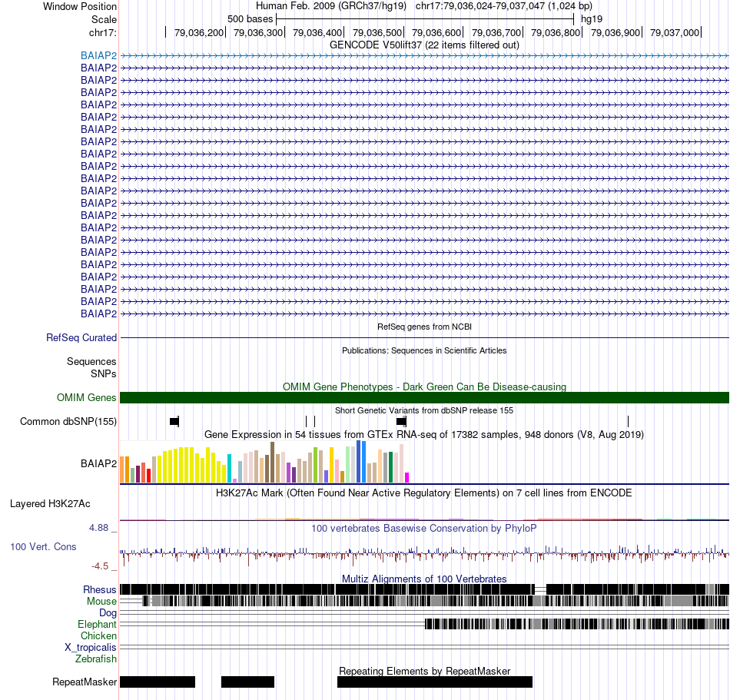
Task: Open Multiz Alignments of 100 Vertebrates title
Action: [424, 579]
